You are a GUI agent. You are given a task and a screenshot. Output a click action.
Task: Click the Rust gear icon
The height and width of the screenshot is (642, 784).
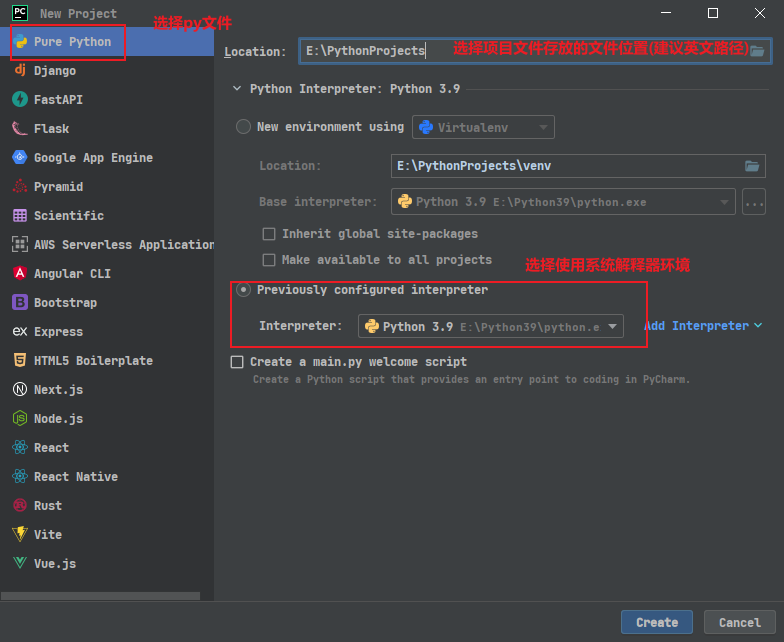click(x=20, y=505)
